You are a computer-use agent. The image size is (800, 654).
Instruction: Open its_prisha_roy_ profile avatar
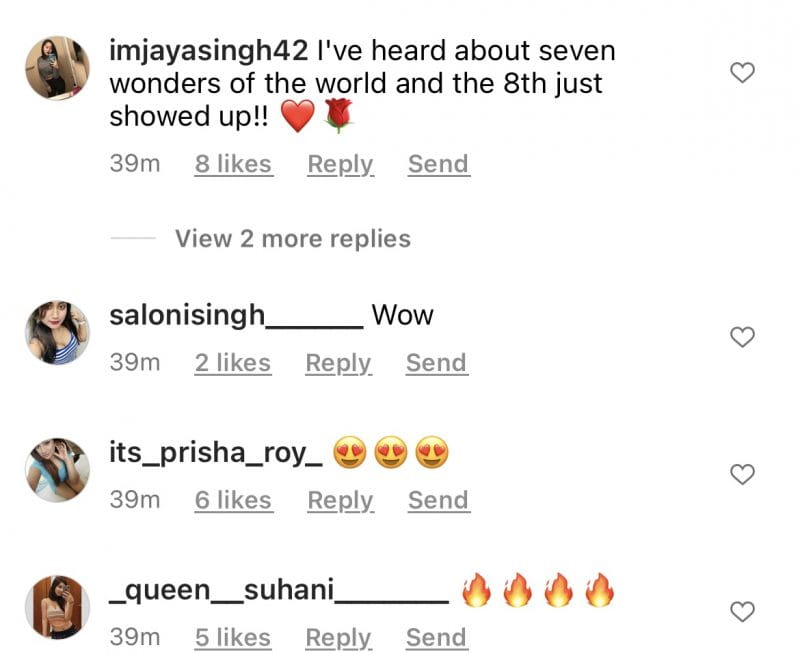pos(57,470)
